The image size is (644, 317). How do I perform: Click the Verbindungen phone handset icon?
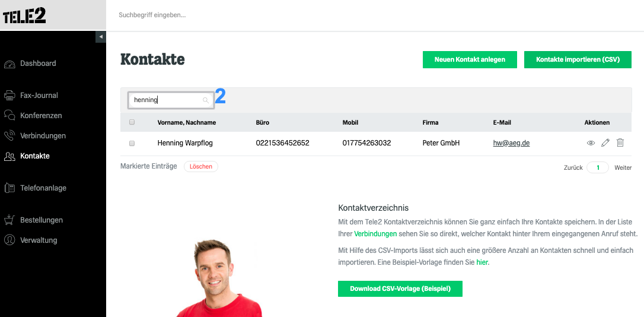tap(9, 136)
